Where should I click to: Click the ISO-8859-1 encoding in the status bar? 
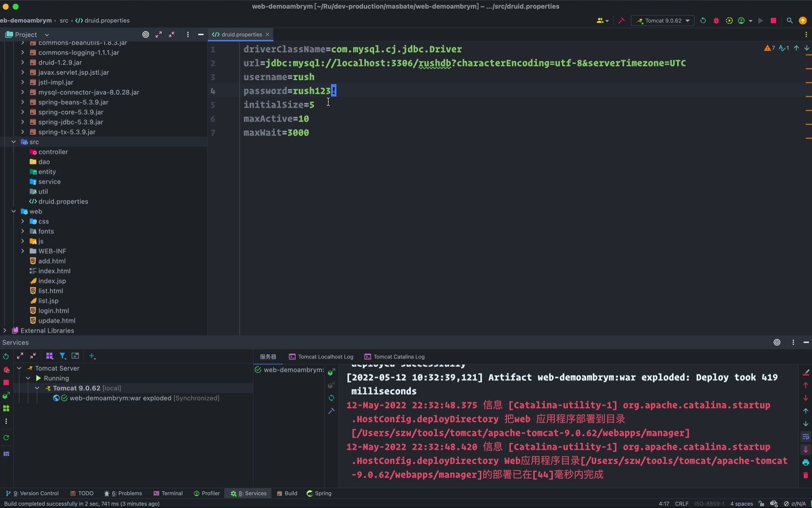click(x=709, y=504)
